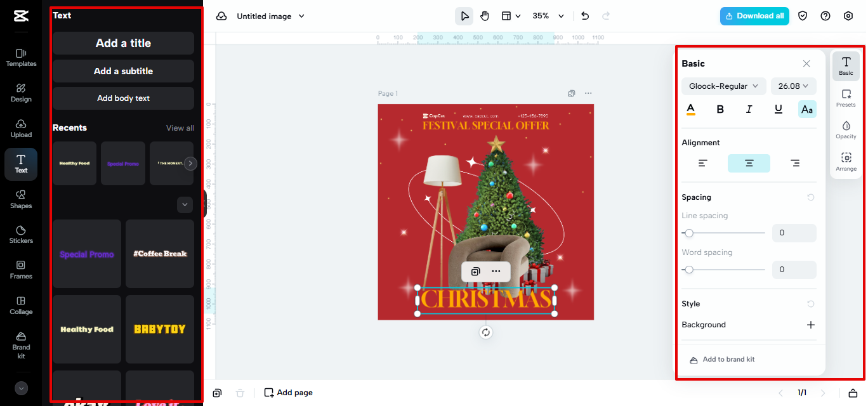Add body text

point(123,98)
